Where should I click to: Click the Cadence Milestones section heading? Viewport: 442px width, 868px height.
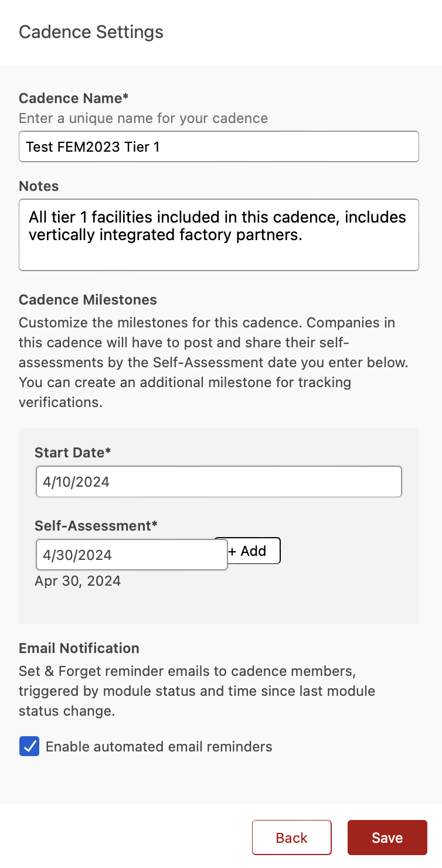[x=88, y=300]
